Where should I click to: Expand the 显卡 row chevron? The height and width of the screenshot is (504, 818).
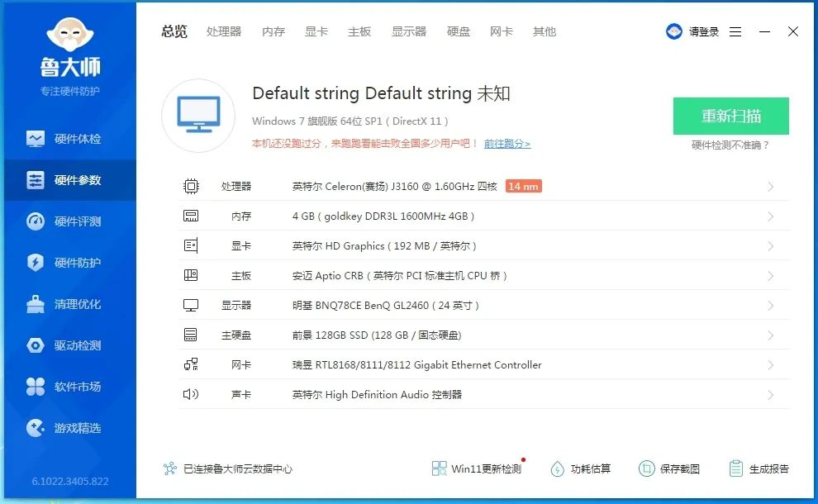click(771, 246)
